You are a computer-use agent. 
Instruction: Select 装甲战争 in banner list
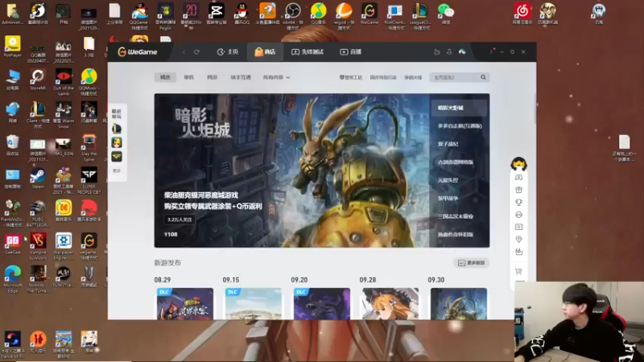point(448,198)
